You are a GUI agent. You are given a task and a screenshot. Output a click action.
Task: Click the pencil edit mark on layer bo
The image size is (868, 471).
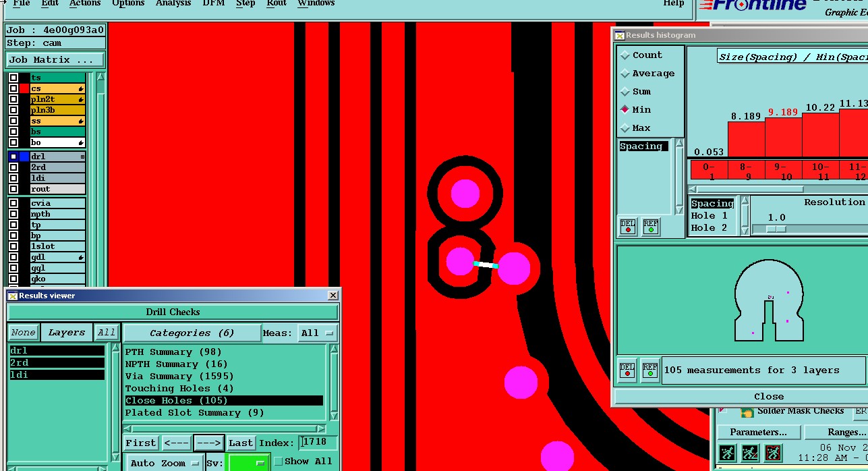point(81,142)
